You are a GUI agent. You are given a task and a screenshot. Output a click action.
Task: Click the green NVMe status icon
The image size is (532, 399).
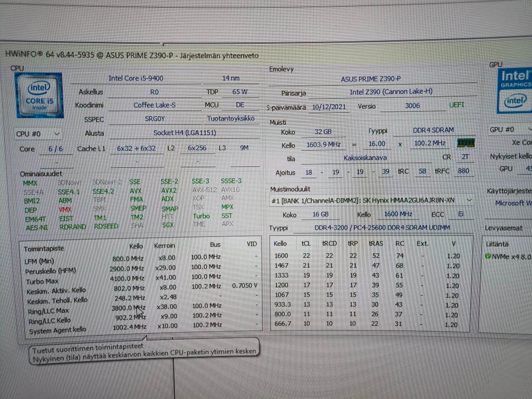[488, 256]
